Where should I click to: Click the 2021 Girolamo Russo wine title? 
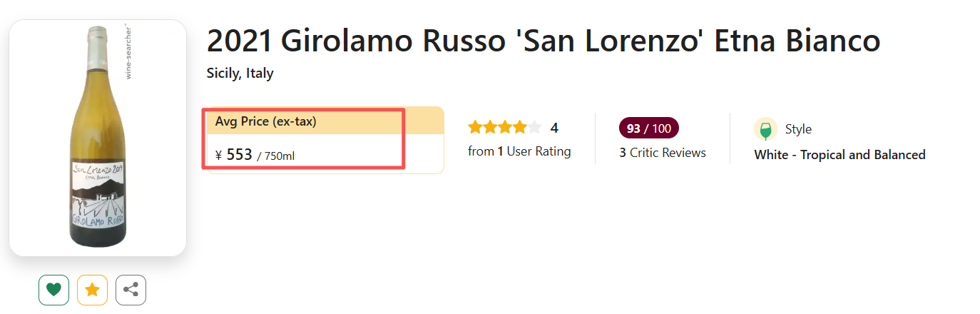[543, 41]
